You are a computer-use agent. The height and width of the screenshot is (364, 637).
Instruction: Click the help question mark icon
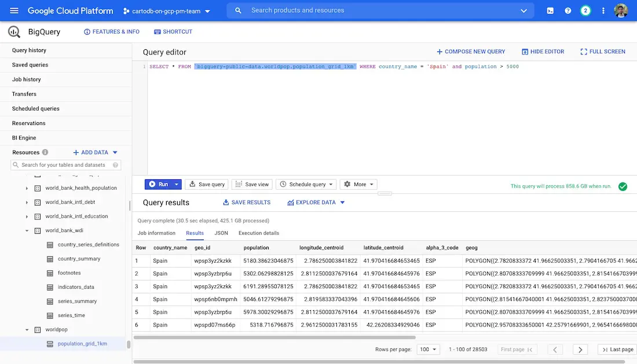(568, 10)
